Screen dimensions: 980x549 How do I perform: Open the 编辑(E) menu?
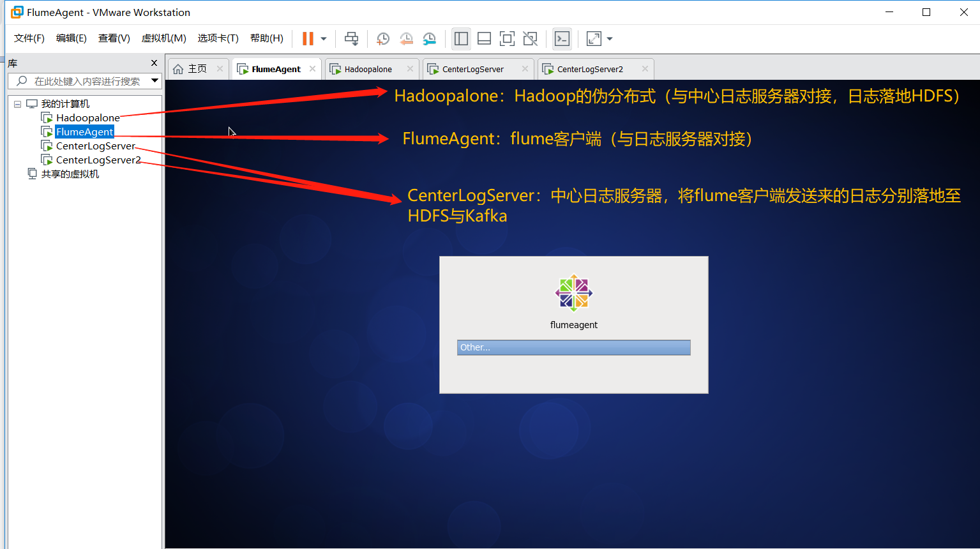click(x=72, y=38)
